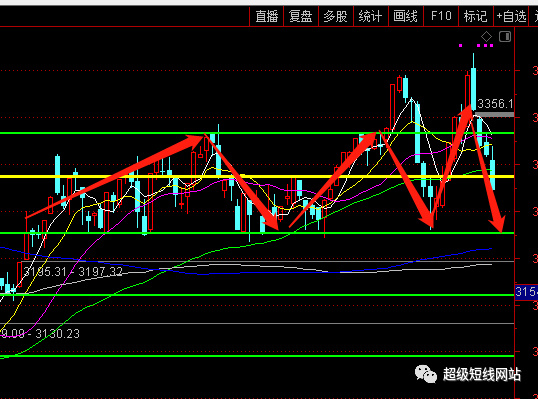Switch to 多股 multi-stock view
This screenshot has height=399, width=538.
tap(336, 16)
